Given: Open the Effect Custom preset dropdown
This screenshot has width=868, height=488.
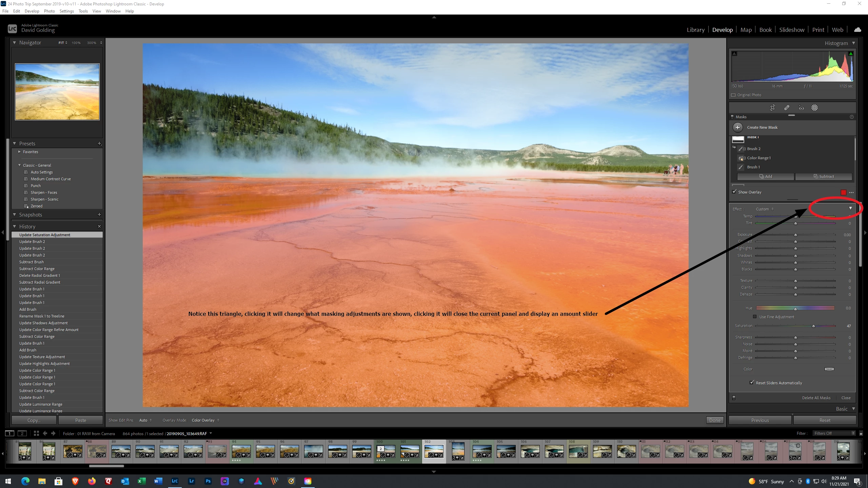Looking at the screenshot, I should [x=765, y=209].
